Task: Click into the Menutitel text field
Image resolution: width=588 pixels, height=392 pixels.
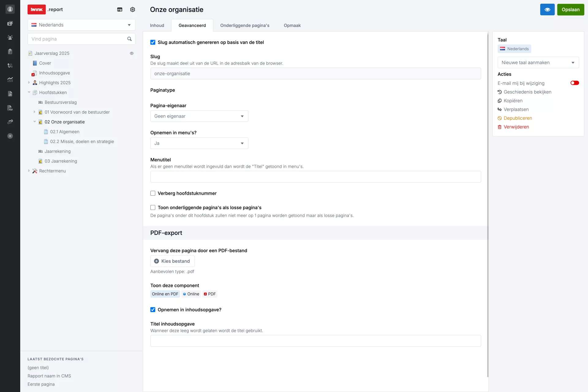Action: pos(315,177)
